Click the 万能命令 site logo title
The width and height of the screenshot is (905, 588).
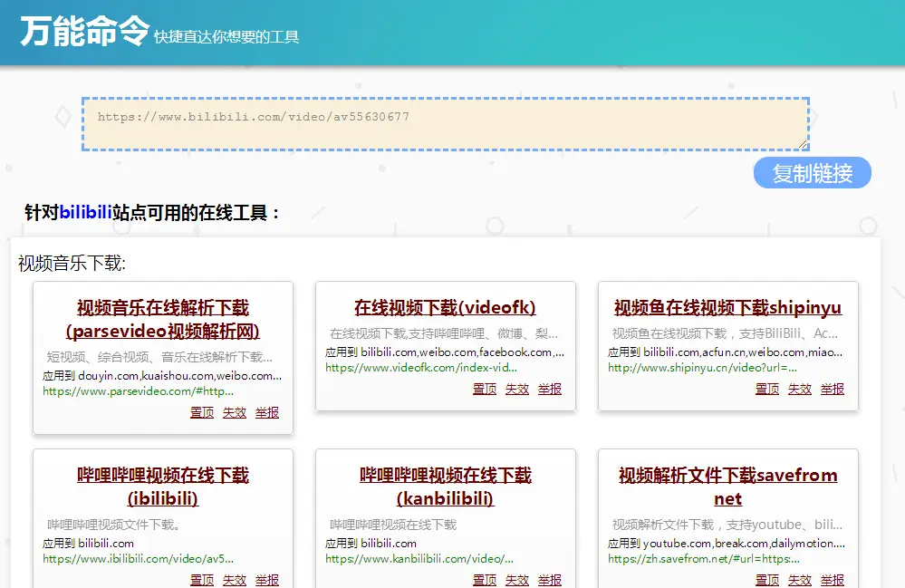(x=85, y=31)
